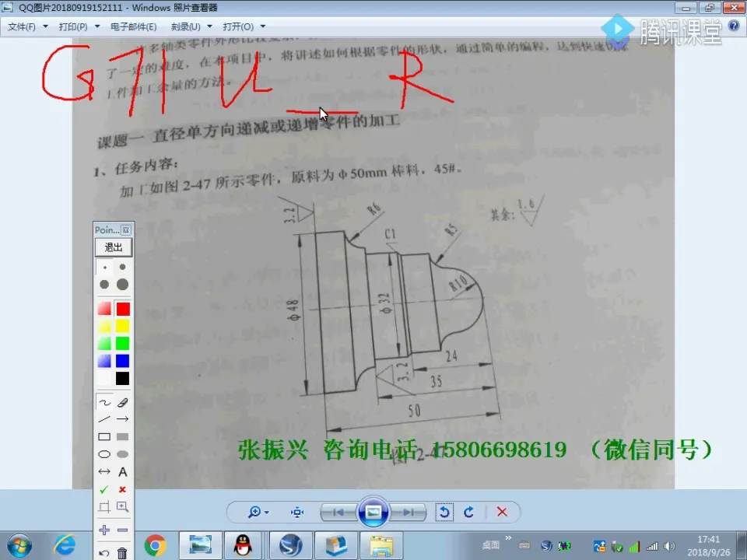747x560 pixels.
Task: Select the arrow drawing tool
Action: coord(123,418)
